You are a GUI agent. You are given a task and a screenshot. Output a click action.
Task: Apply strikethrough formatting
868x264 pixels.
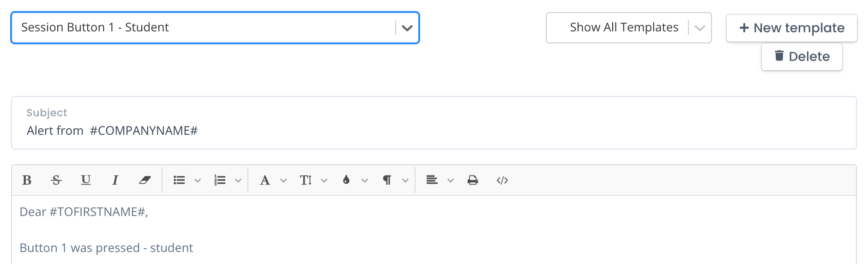pyautogui.click(x=56, y=180)
